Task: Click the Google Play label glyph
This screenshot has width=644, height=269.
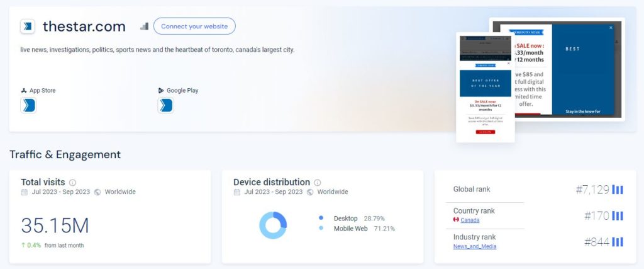Action: click(161, 91)
